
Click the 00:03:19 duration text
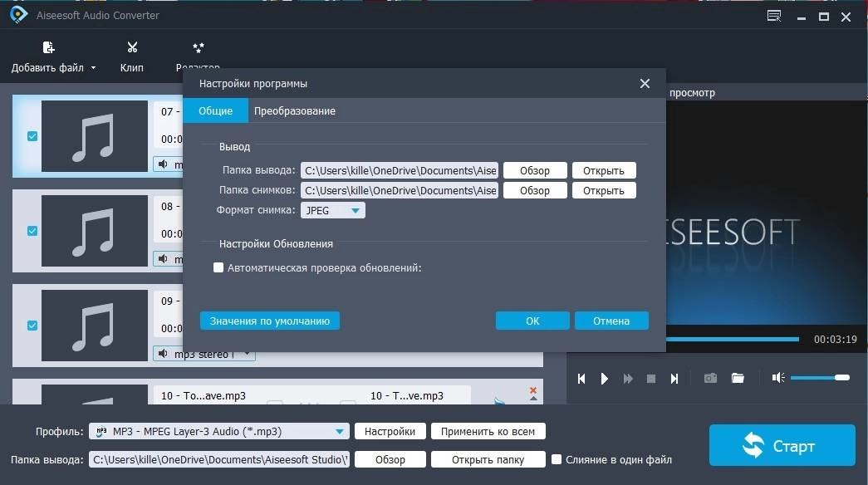click(836, 340)
